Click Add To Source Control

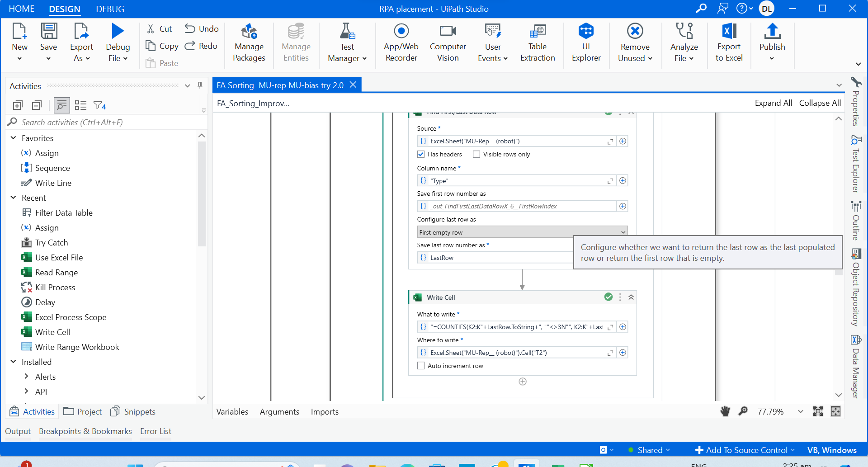(x=745, y=450)
